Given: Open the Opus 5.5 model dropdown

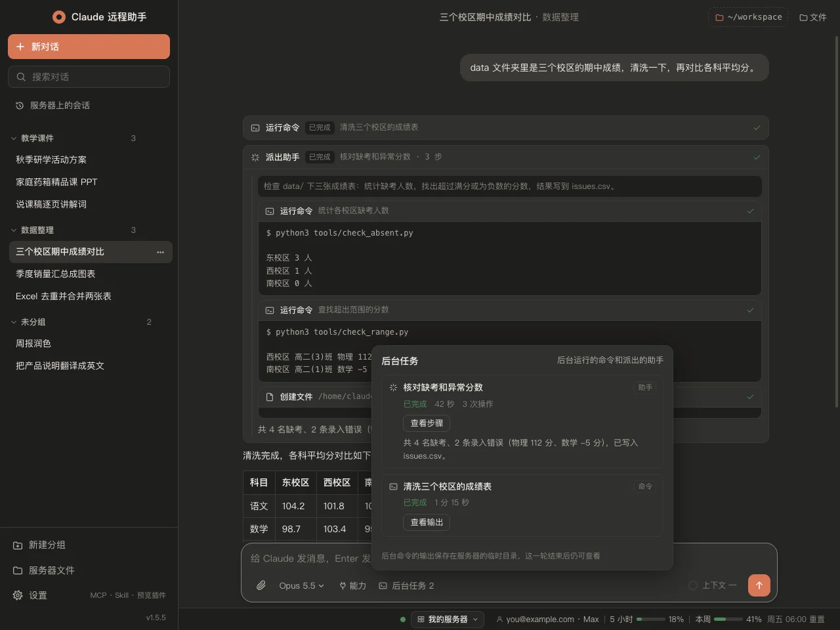Looking at the screenshot, I should pyautogui.click(x=302, y=585).
